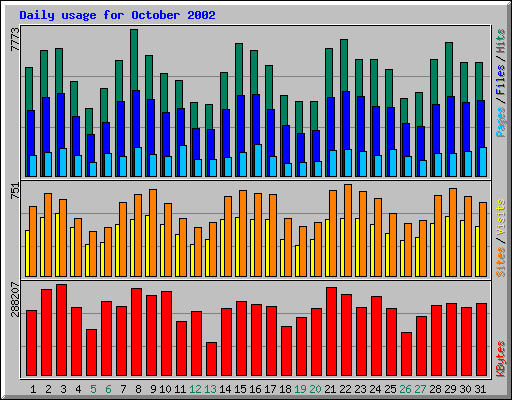Select the red KBytes bar for day 26
Image resolution: width=512 pixels, height=400 pixels.
pos(407,354)
